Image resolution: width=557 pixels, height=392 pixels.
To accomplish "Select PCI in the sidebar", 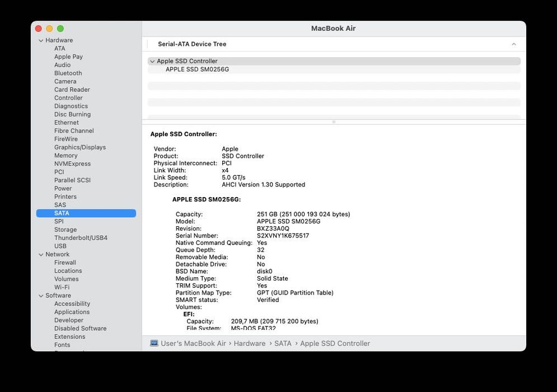I will pyautogui.click(x=59, y=172).
